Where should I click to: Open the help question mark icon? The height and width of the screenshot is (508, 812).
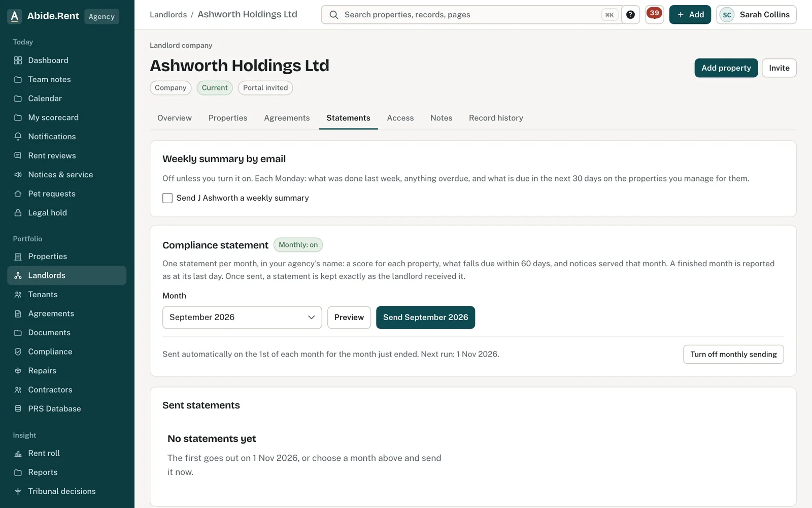click(630, 15)
